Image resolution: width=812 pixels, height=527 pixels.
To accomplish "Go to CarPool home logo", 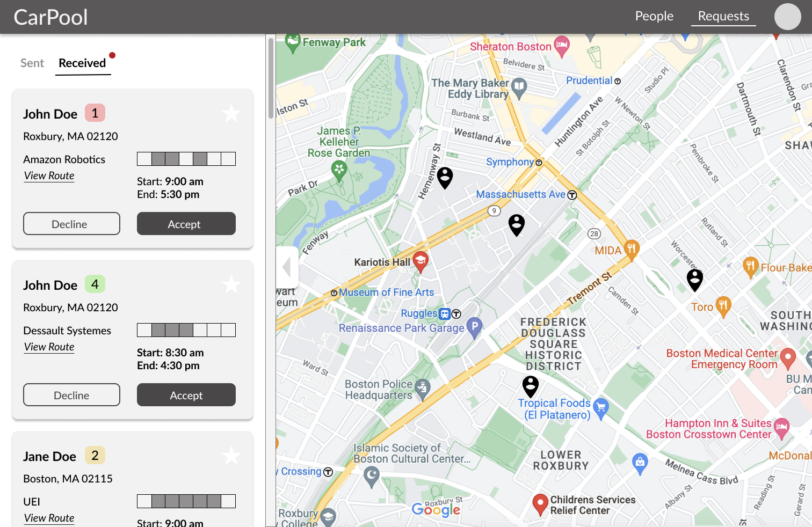I will pos(50,17).
